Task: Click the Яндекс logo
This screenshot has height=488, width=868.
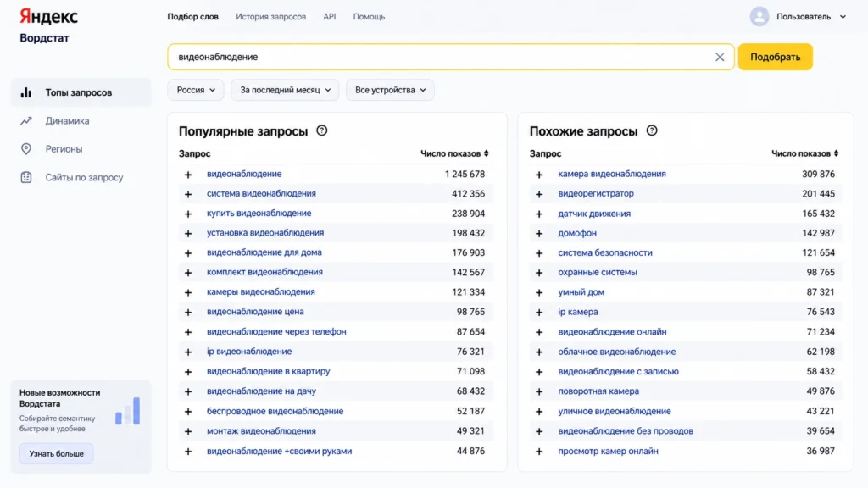Action: pos(48,17)
